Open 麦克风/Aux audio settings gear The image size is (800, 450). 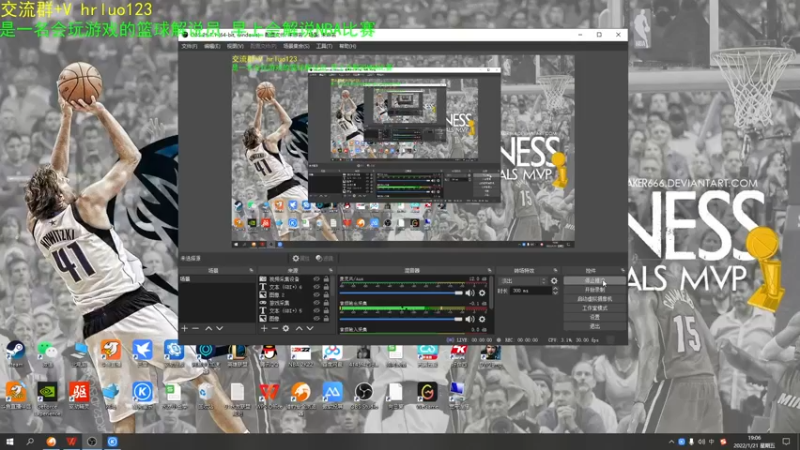[482, 293]
